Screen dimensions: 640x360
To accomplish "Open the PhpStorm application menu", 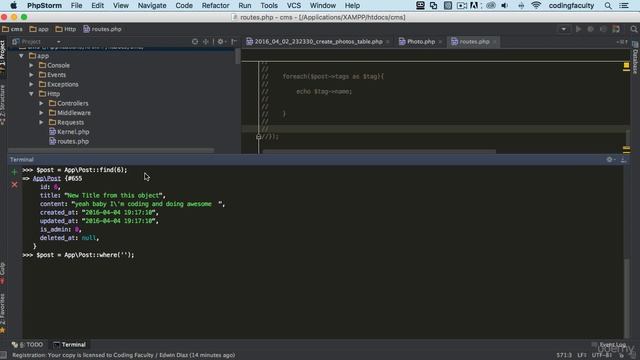I will pos(44,6).
